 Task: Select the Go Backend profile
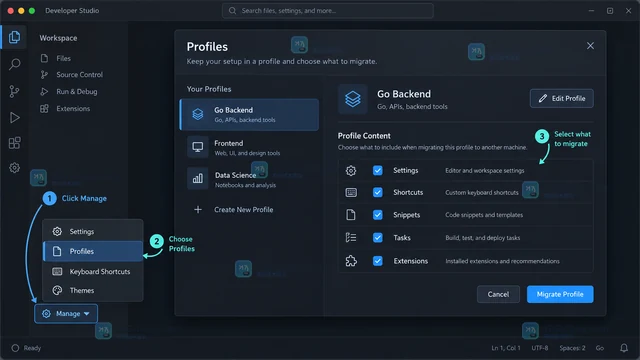tap(249, 115)
